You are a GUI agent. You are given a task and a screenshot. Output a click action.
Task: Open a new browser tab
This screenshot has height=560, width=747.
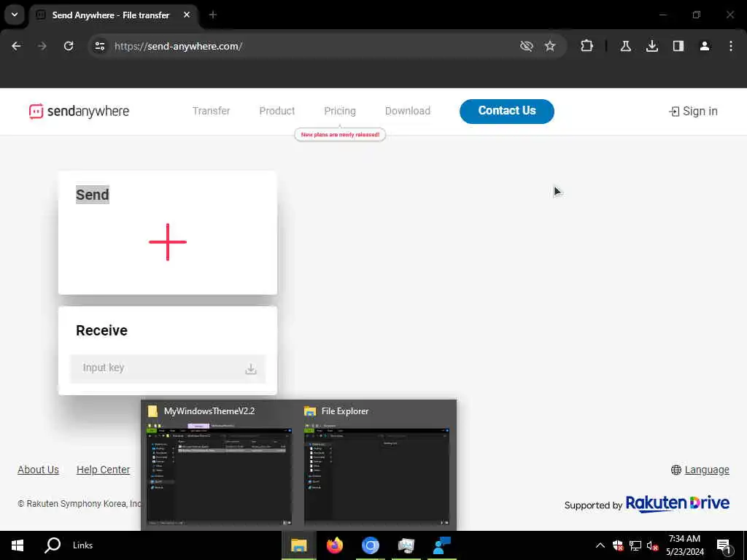point(213,15)
